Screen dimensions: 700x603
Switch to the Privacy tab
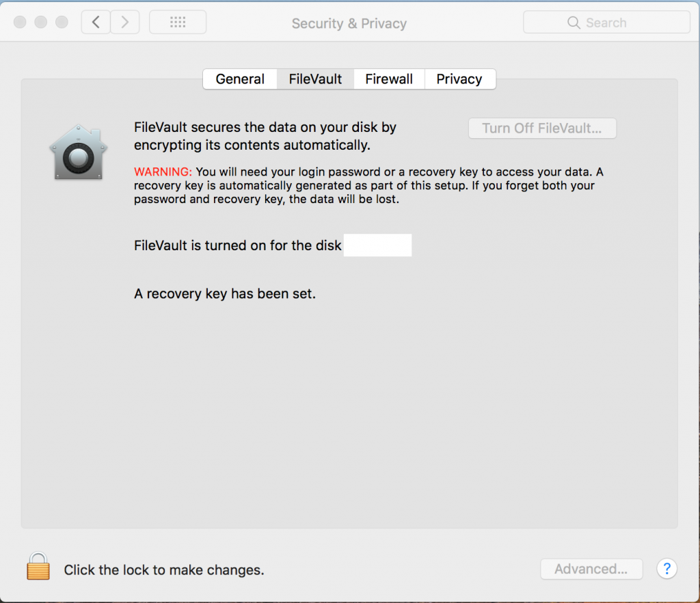click(459, 79)
